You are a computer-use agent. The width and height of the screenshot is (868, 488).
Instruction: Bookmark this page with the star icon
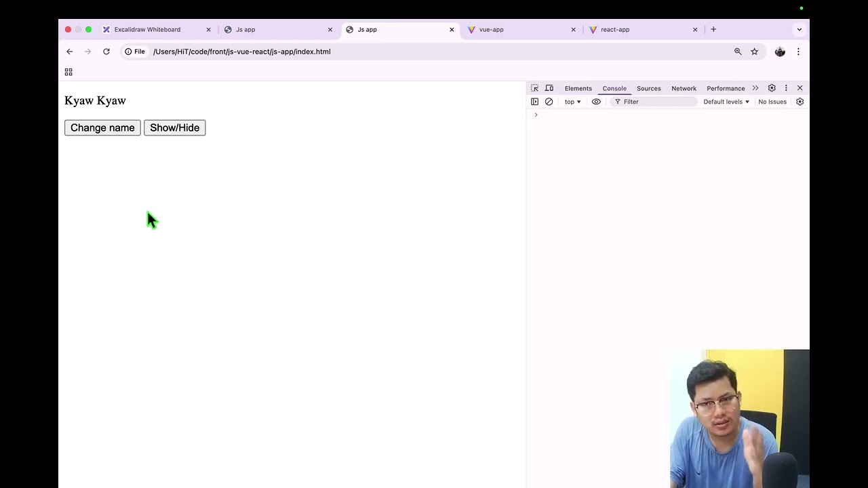click(754, 52)
